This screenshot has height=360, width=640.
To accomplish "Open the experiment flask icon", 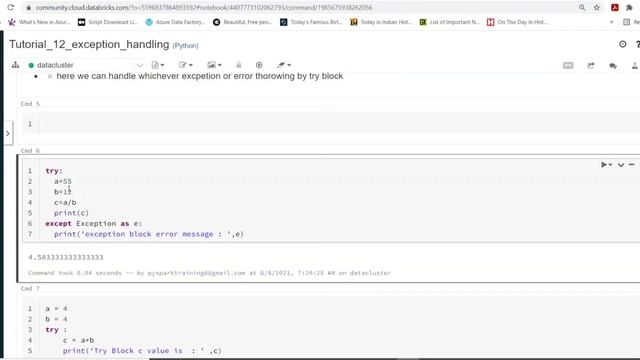I will (x=635, y=65).
